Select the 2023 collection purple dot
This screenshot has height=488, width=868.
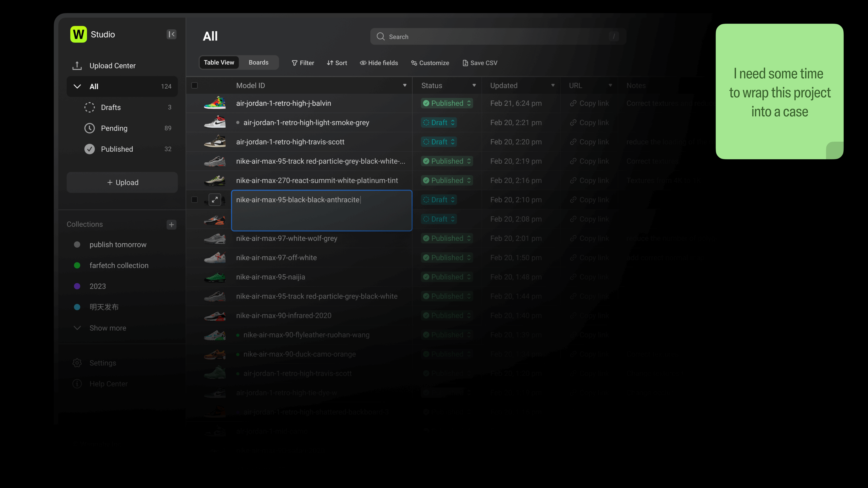coord(77,286)
